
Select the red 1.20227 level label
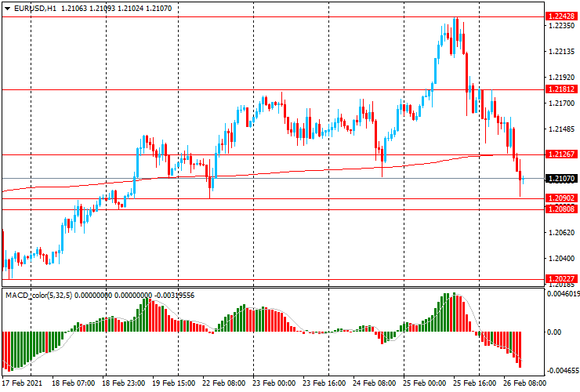click(x=561, y=279)
